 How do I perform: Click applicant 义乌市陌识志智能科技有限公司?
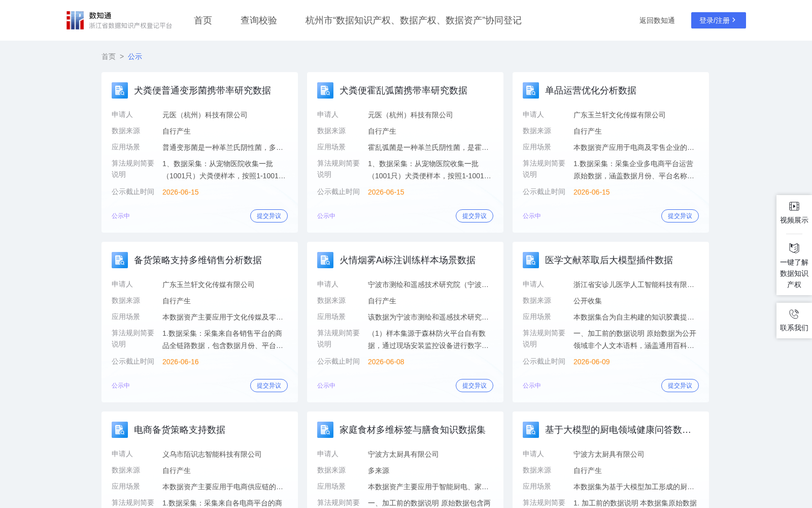pyautogui.click(x=212, y=454)
